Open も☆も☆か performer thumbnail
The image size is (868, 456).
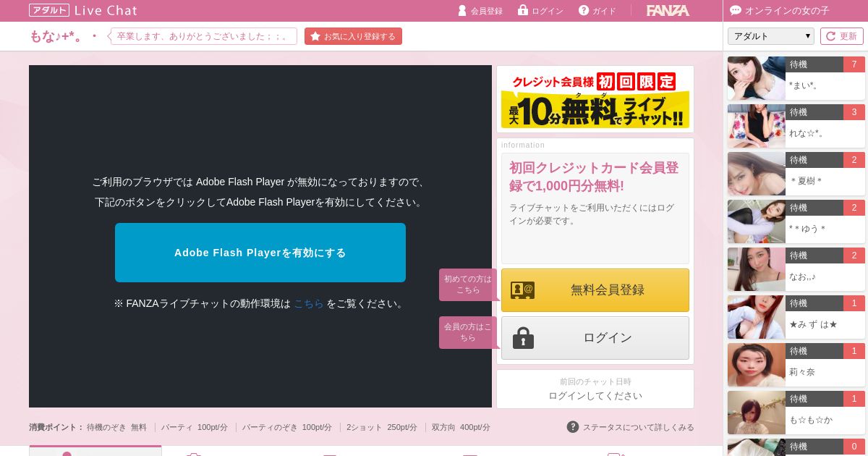[x=757, y=413]
